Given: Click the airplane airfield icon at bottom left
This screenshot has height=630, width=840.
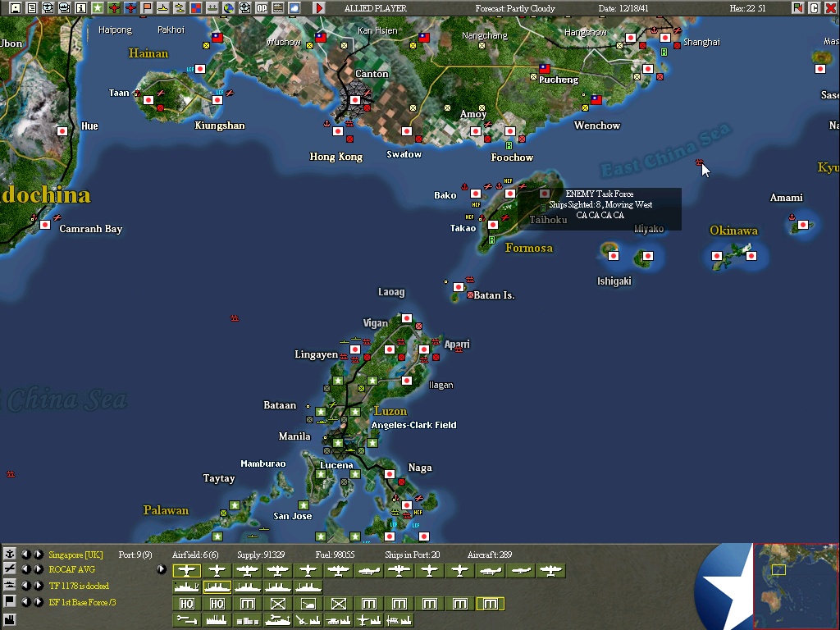Looking at the screenshot, I should point(10,569).
